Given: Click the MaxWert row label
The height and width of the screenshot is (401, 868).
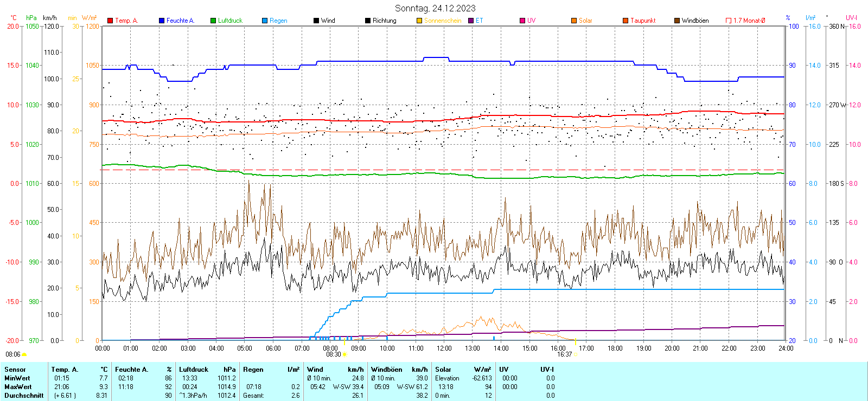Looking at the screenshot, I should click(x=18, y=387).
